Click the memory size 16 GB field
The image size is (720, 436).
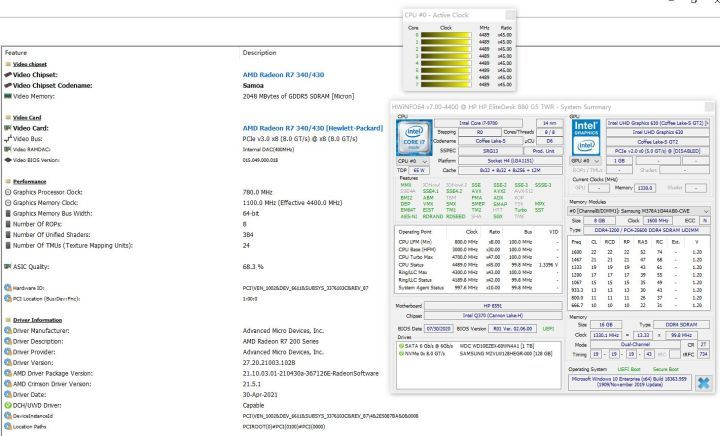tap(606, 324)
